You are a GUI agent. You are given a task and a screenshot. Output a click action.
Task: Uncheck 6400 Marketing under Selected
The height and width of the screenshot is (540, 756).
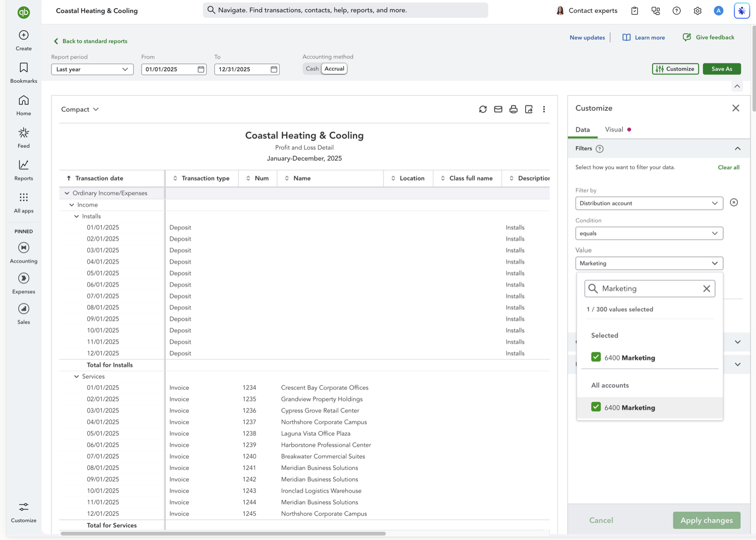coord(596,357)
